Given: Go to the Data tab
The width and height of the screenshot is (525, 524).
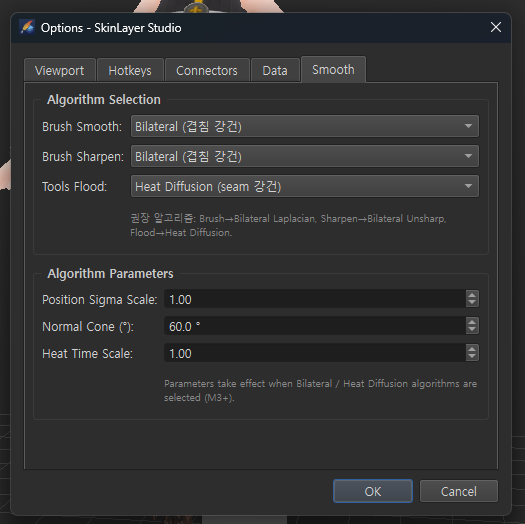Looking at the screenshot, I should pos(275,70).
